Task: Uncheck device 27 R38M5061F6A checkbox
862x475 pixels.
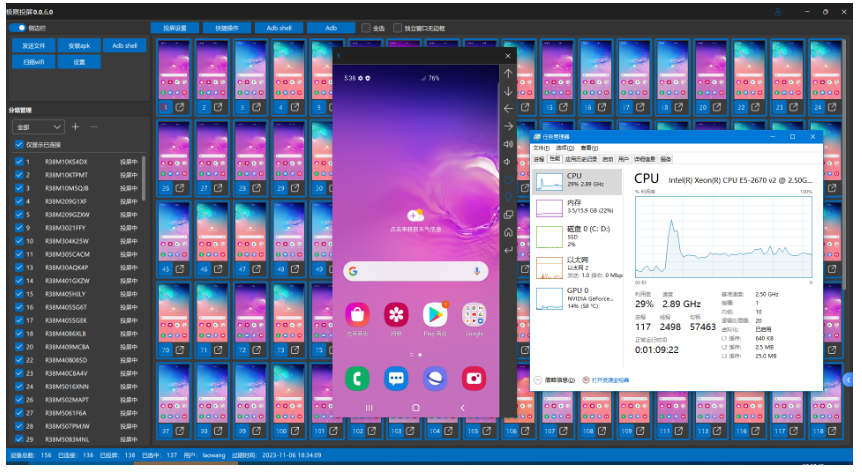Action: tap(19, 413)
